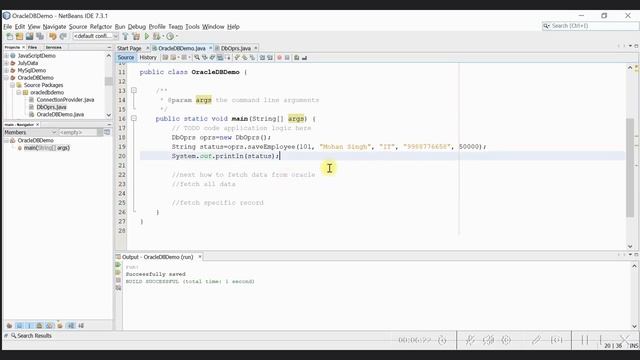The width and height of the screenshot is (640, 360).
Task: Fold the Javadoc comment block
Action: (x=134, y=90)
